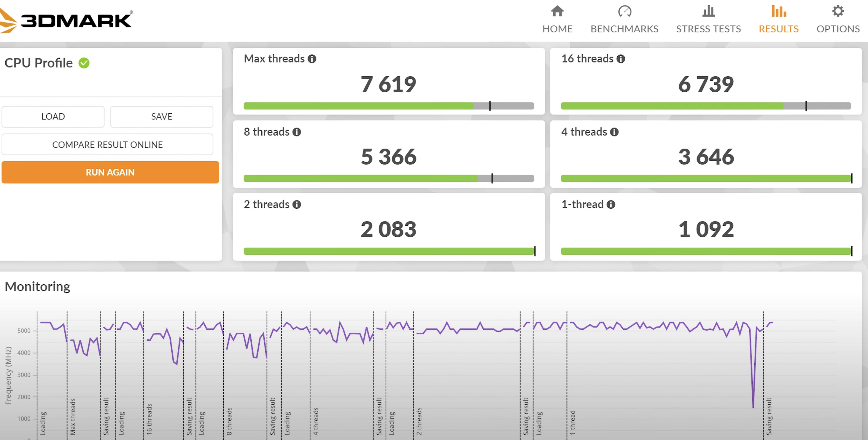Click the 5000 tick on frequency axis
Viewport: 868px width, 440px height.
pyautogui.click(x=24, y=331)
